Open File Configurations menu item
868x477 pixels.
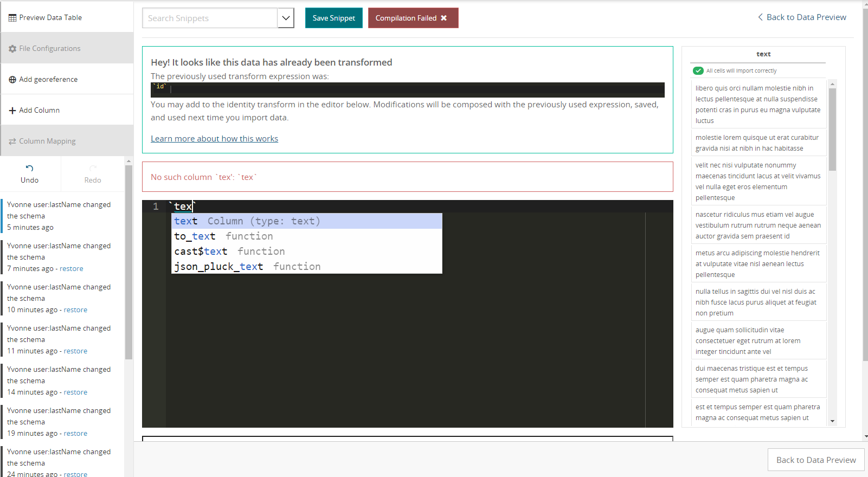click(x=67, y=48)
